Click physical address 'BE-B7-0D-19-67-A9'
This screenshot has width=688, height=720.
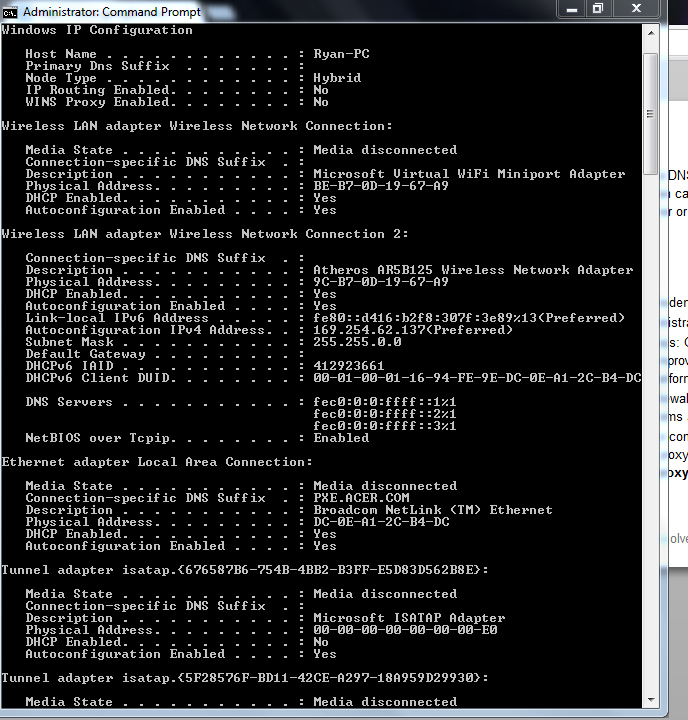click(x=381, y=186)
